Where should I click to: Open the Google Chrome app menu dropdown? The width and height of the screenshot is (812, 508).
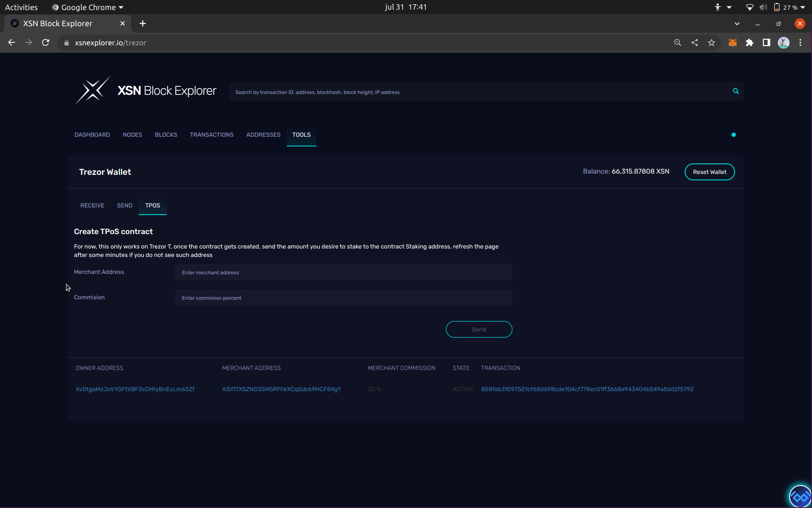(88, 7)
